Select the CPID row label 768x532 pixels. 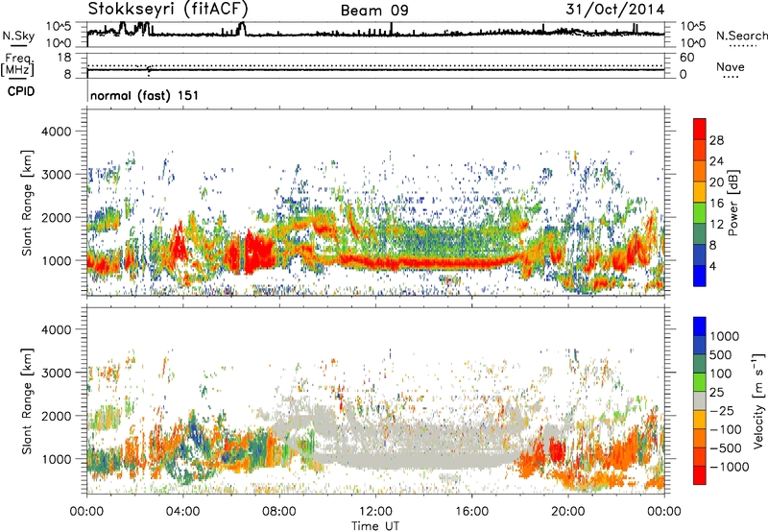click(x=21, y=91)
